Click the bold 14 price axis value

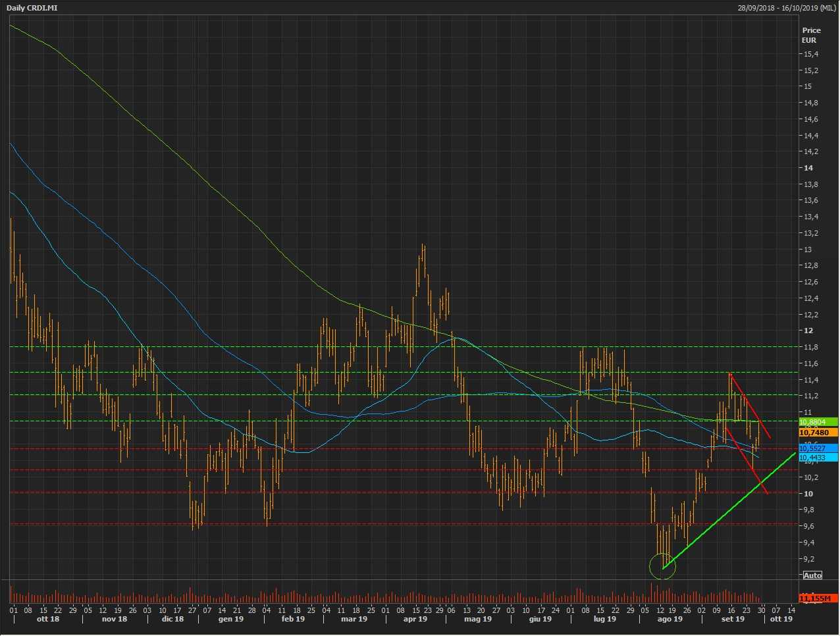tap(808, 168)
